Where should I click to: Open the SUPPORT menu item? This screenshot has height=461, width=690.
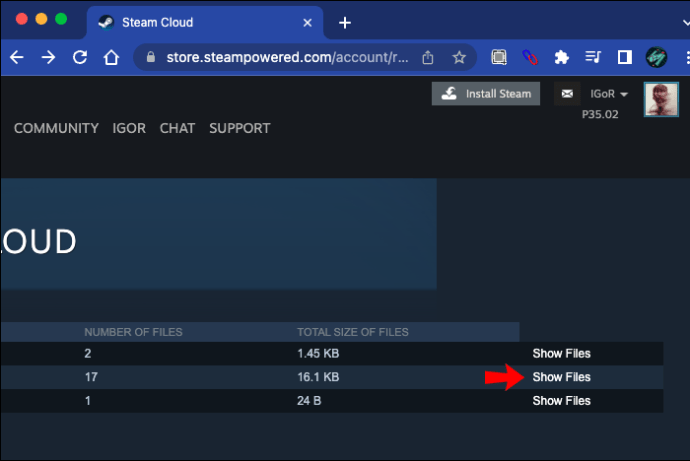pos(240,128)
